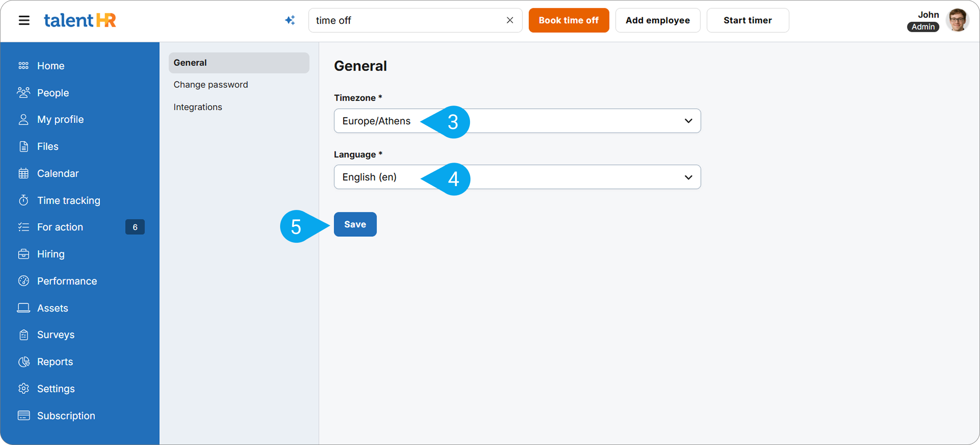Click the Add employee button
Screen dimensions: 980x445
(x=657, y=20)
